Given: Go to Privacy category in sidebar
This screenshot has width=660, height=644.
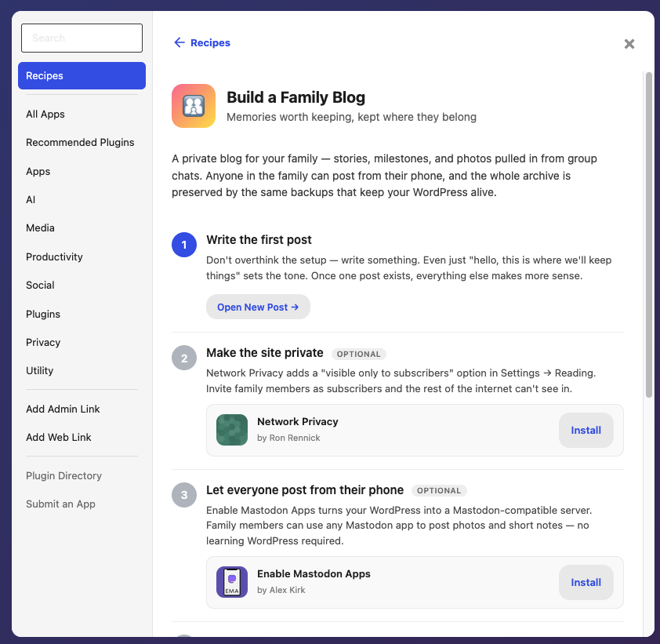Looking at the screenshot, I should coord(43,343).
